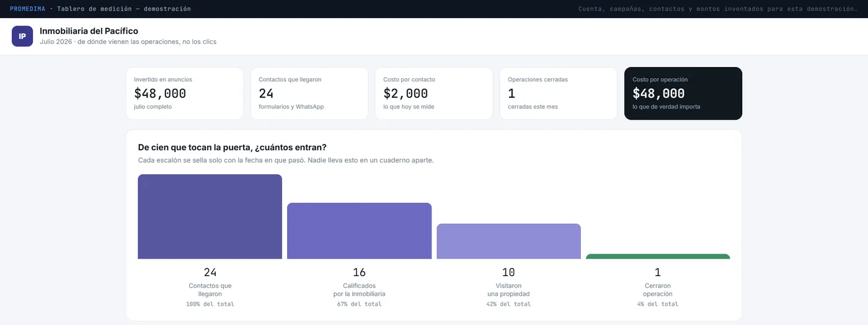Click '67% del total' percentage
Image resolution: width=868 pixels, height=325 pixels.
coord(359,305)
